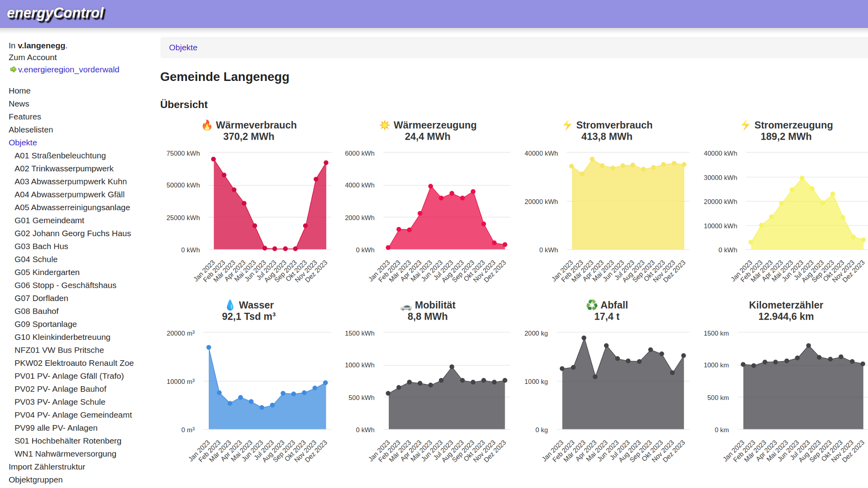The width and height of the screenshot is (868, 488).
Task: Click the Kilometerzähler chart title
Action: pos(786,305)
